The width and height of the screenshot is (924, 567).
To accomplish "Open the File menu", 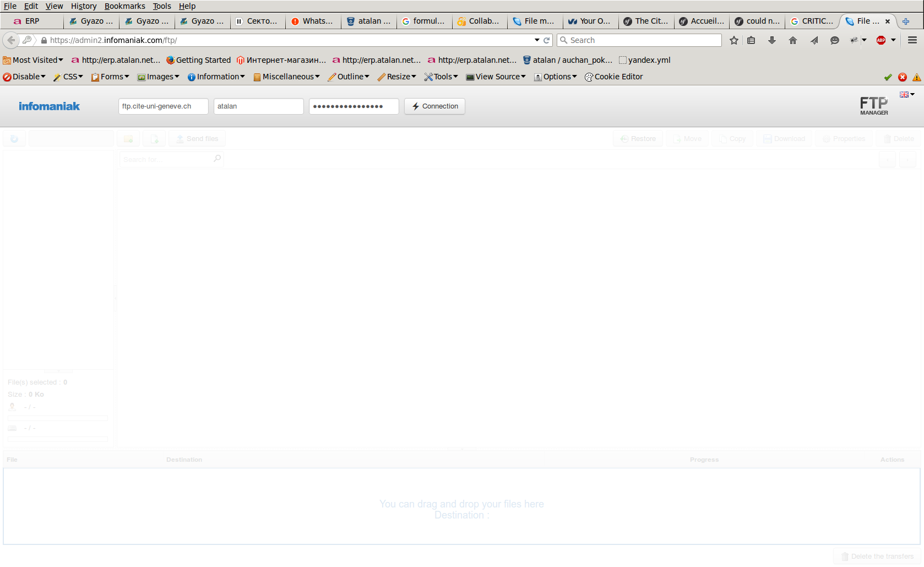I will pos(10,6).
